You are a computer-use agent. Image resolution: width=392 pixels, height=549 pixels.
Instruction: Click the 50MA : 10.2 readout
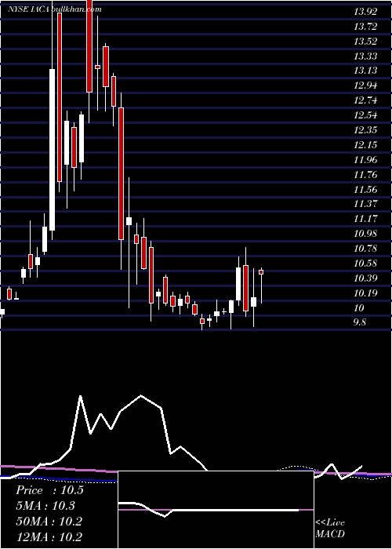[49, 522]
